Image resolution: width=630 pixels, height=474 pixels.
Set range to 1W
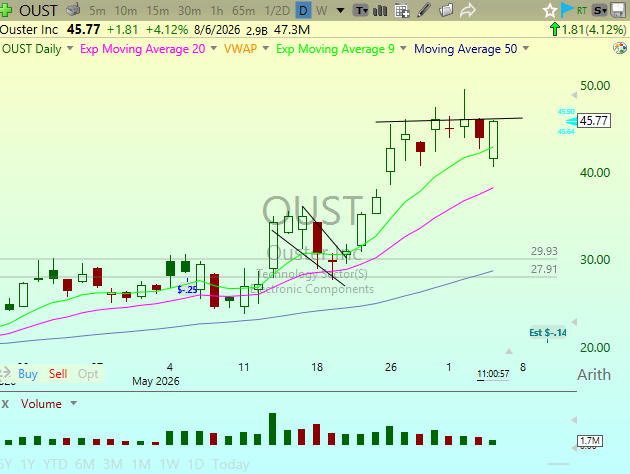coord(169,464)
